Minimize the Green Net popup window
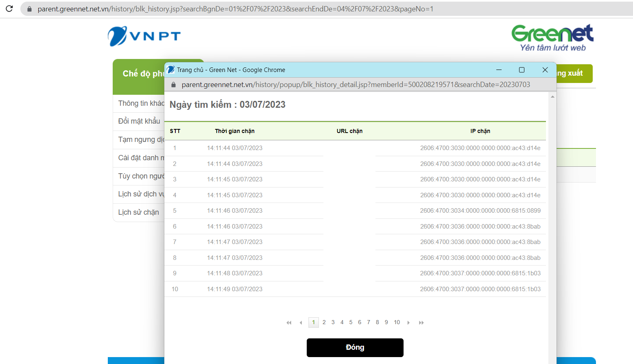633x364 pixels. click(x=499, y=70)
